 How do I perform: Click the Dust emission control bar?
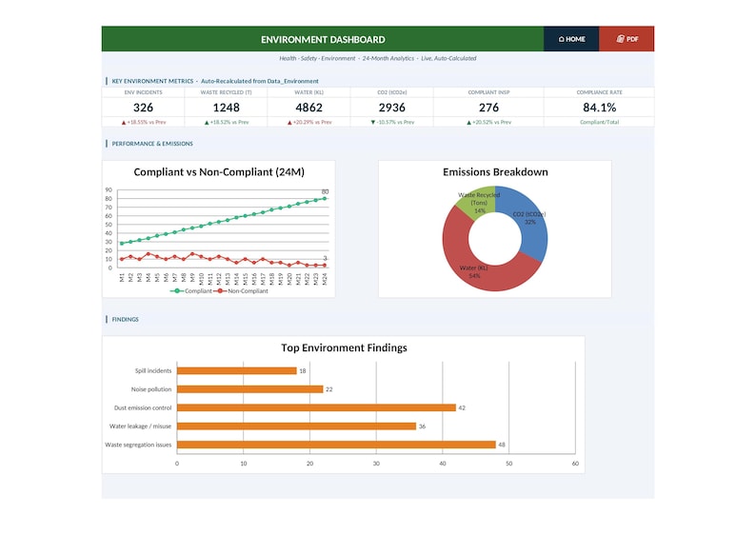(x=316, y=407)
